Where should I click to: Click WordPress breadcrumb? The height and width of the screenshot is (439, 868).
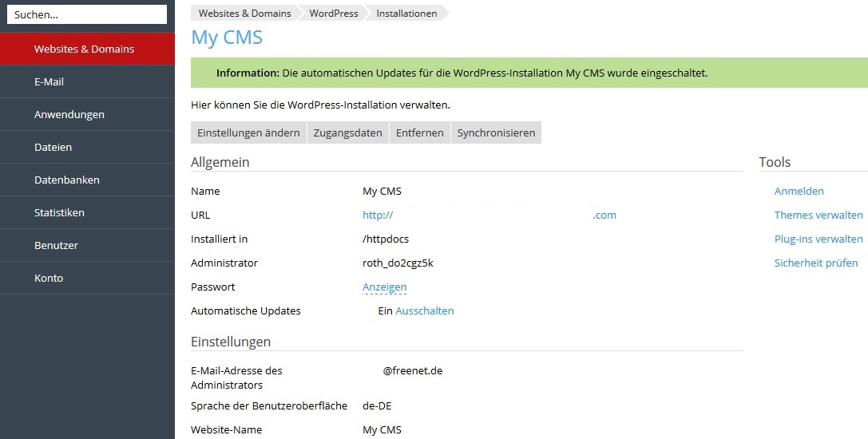[x=333, y=14]
